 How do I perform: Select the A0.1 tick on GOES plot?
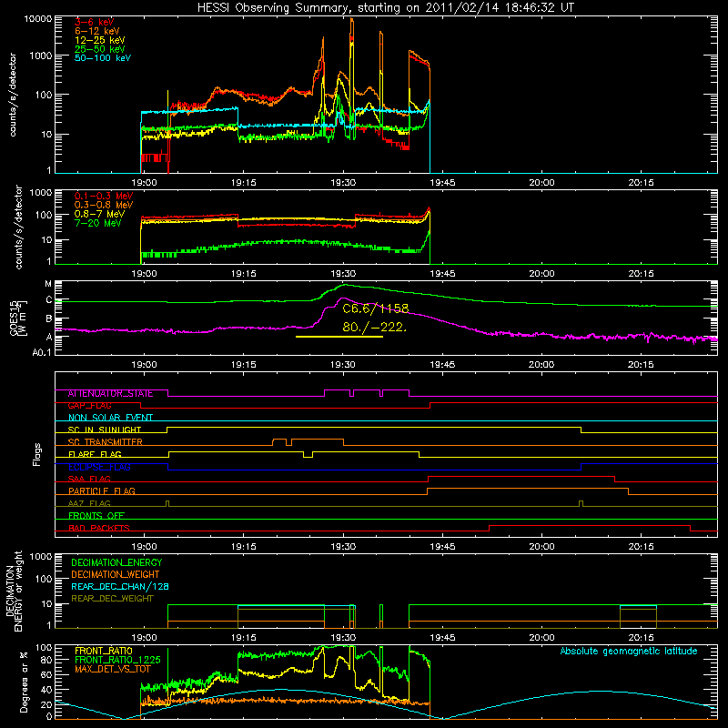[42, 352]
